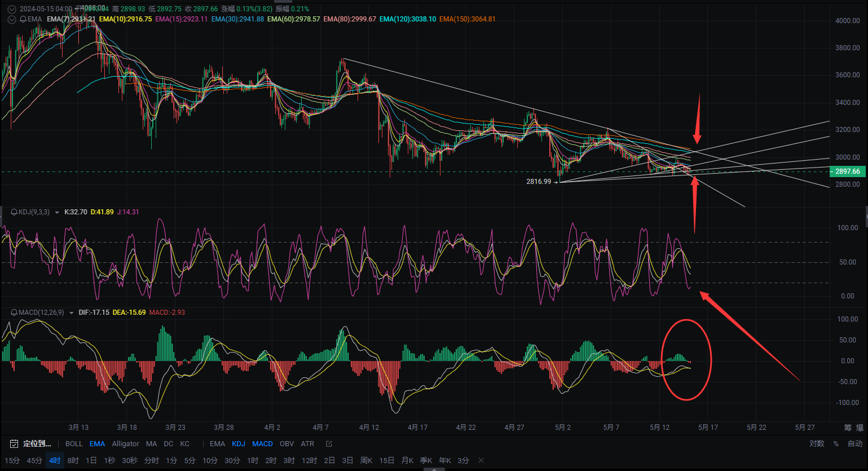Switch to the 2日 timeframe

[329, 460]
